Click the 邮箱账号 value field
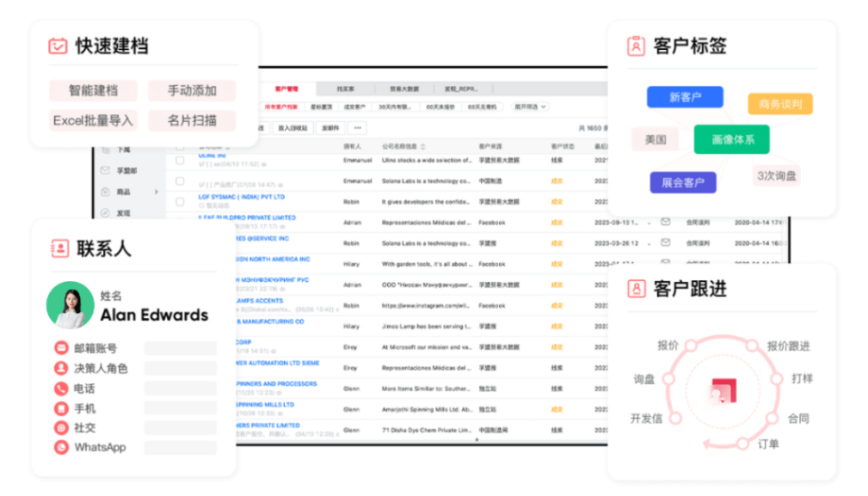The height and width of the screenshot is (496, 868). [181, 348]
